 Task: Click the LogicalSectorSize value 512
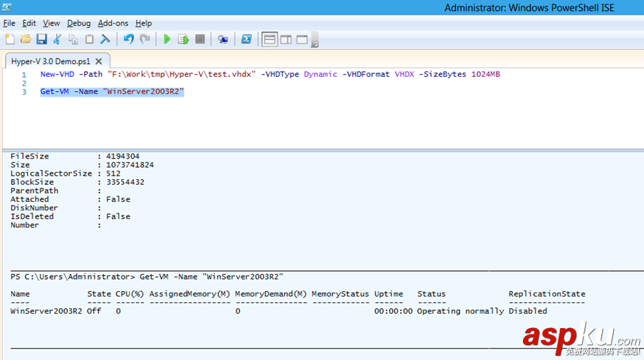(113, 174)
